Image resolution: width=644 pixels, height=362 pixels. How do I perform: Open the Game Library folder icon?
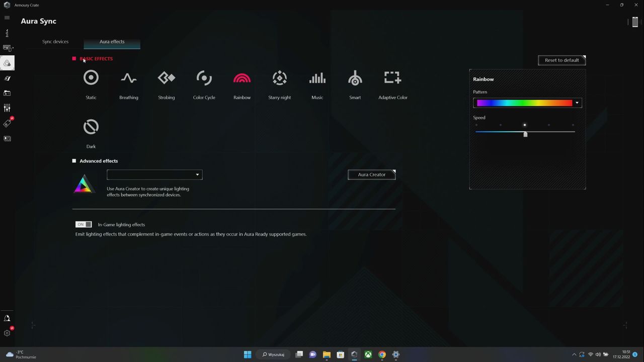[x=7, y=93]
